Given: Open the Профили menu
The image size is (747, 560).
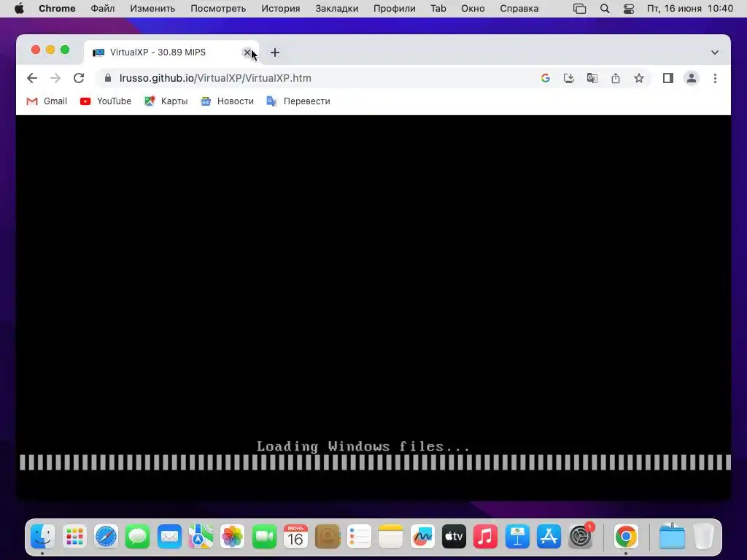Looking at the screenshot, I should click(x=395, y=9).
